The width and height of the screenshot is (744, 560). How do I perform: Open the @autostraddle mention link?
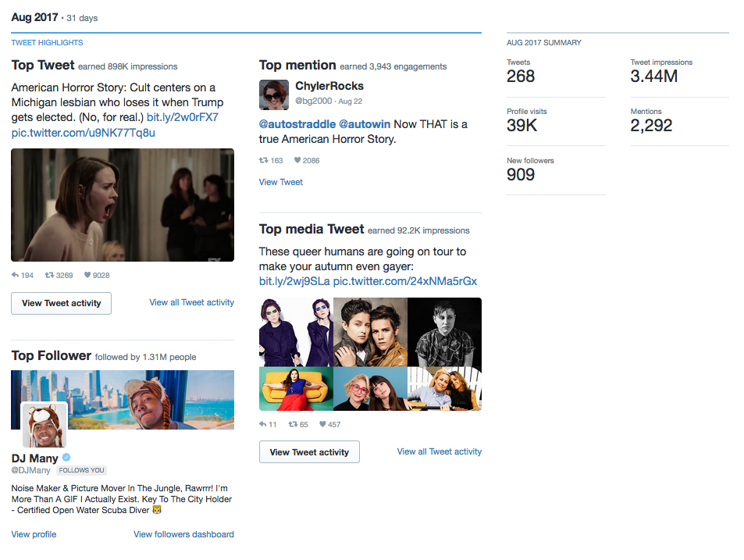click(x=297, y=124)
